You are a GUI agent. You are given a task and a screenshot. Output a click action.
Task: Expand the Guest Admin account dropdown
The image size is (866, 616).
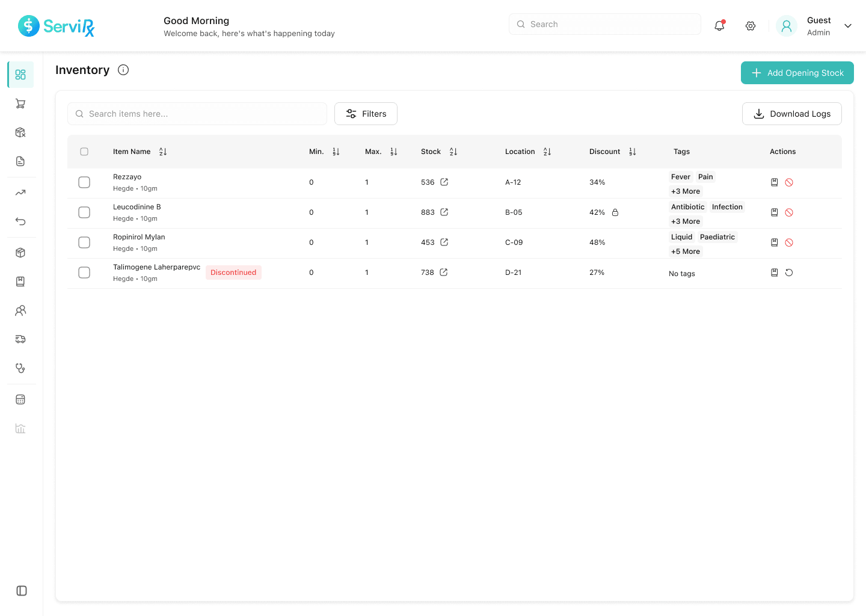coord(848,26)
